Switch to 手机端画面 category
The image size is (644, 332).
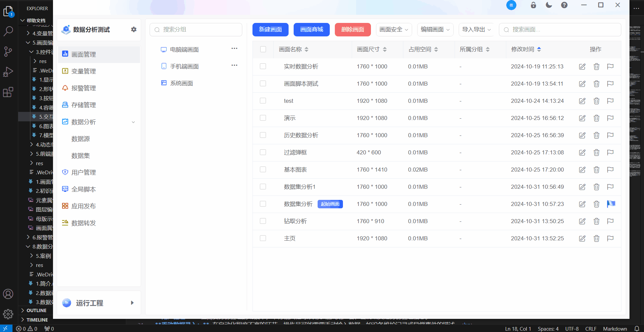click(185, 66)
